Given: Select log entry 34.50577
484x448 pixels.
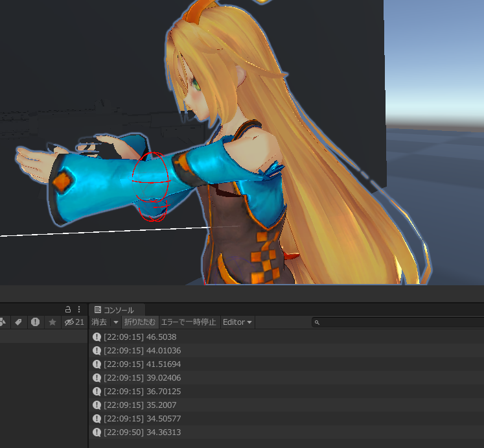Looking at the screenshot, I should click(x=286, y=418).
